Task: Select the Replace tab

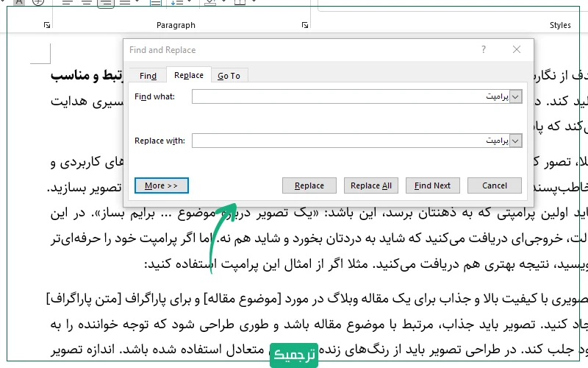Action: coord(189,75)
